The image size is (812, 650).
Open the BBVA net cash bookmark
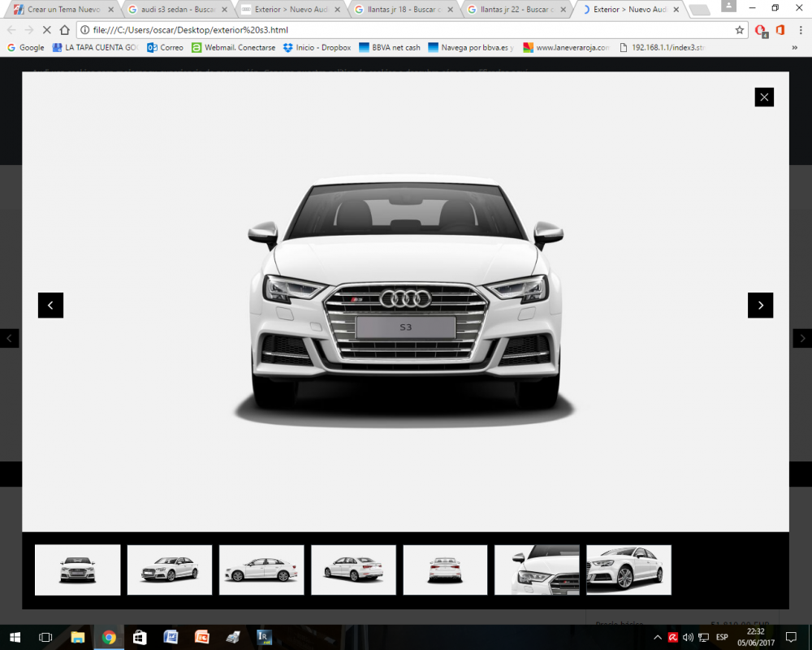coord(390,48)
